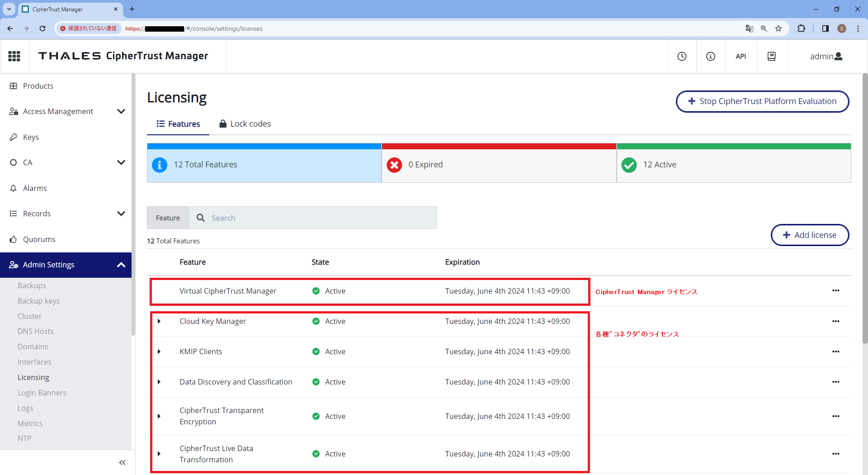Open the Feature filter dropdown
This screenshot has width=868, height=475.
168,218
